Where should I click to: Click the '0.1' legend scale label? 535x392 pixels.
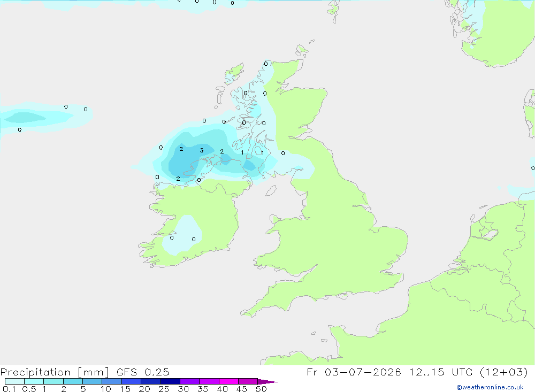(9, 389)
